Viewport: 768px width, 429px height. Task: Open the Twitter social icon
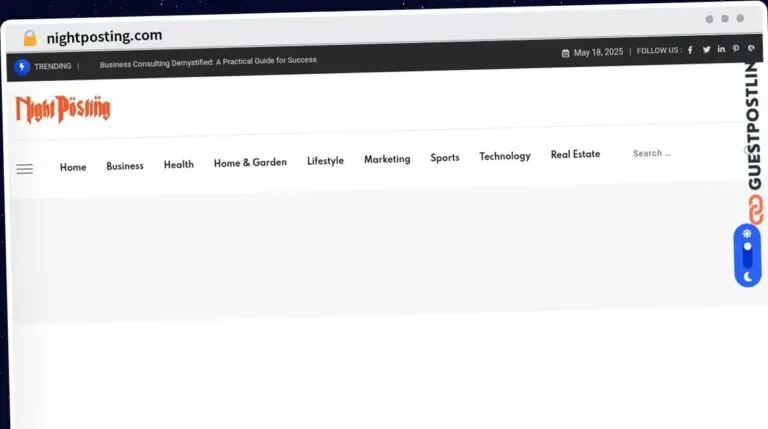coord(706,50)
